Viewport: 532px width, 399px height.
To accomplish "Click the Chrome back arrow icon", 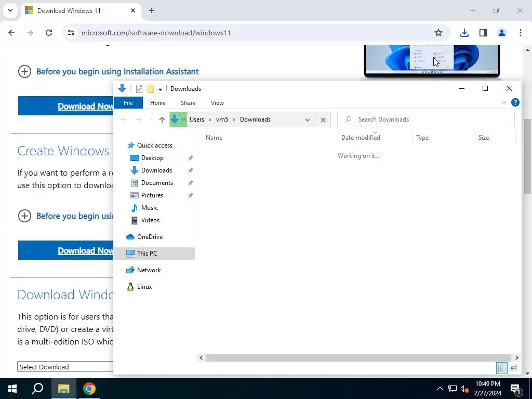I will pos(11,33).
